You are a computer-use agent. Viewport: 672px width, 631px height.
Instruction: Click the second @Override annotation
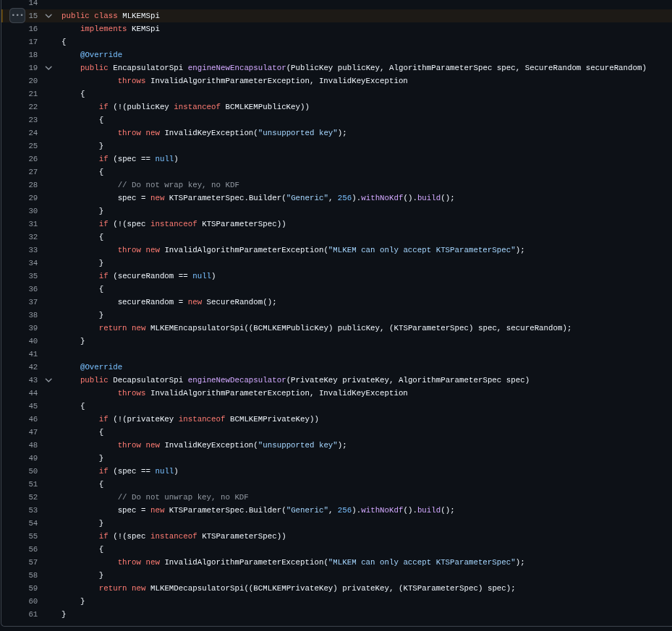coord(101,367)
